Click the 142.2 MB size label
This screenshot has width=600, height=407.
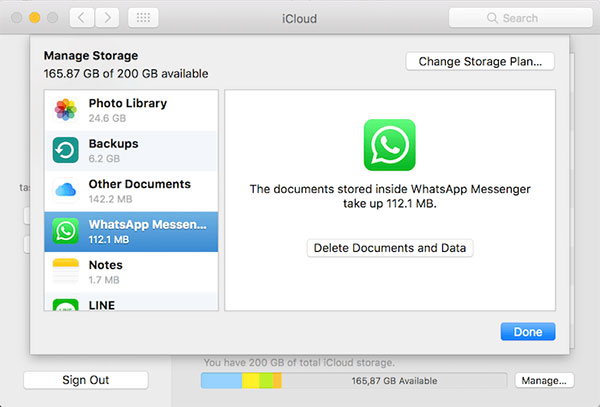click(110, 199)
